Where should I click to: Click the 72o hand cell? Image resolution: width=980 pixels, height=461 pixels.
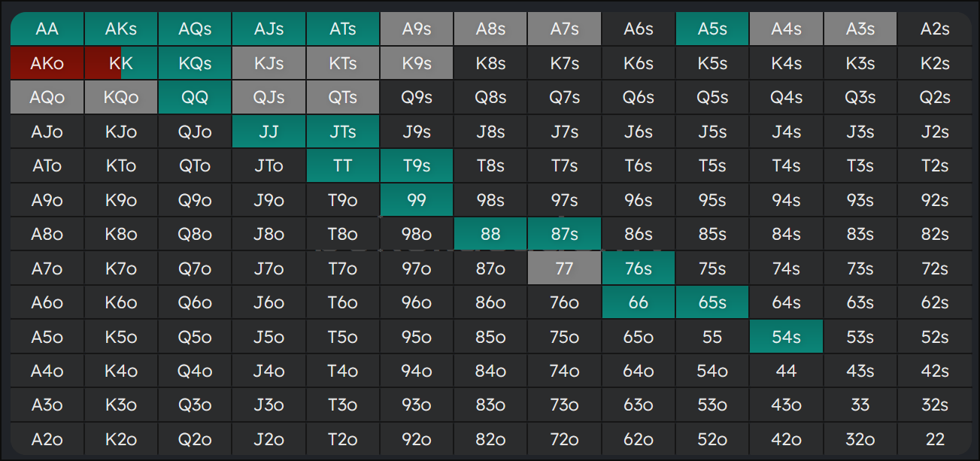564,439
